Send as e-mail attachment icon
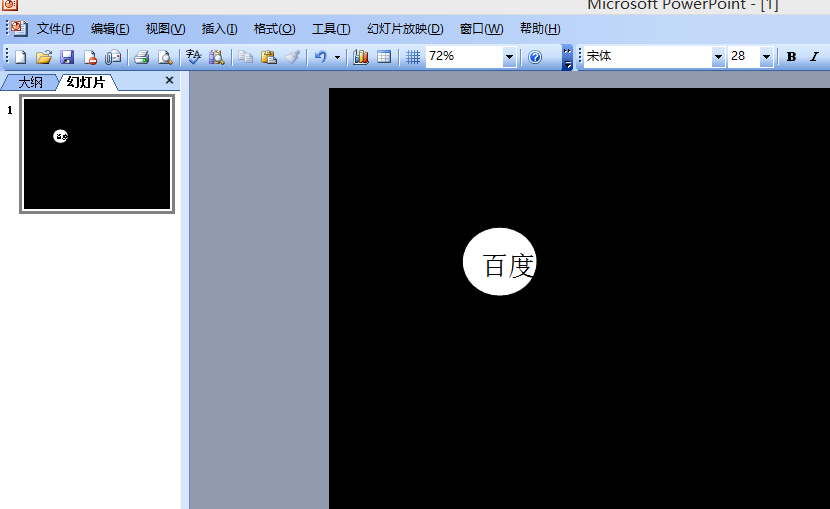 point(113,57)
